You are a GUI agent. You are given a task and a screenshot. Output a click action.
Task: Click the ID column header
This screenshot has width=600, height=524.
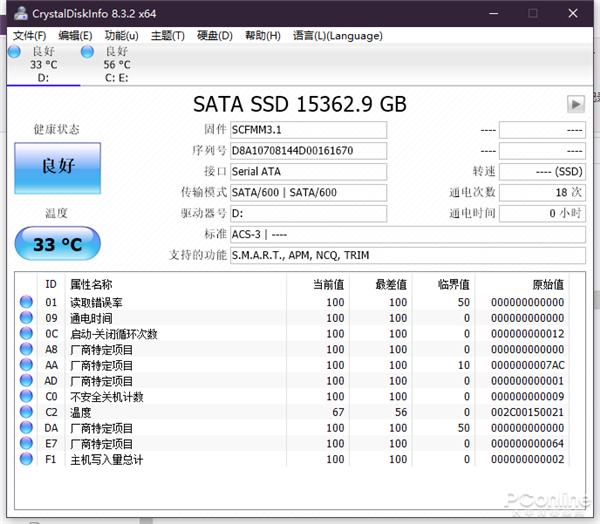coord(51,284)
